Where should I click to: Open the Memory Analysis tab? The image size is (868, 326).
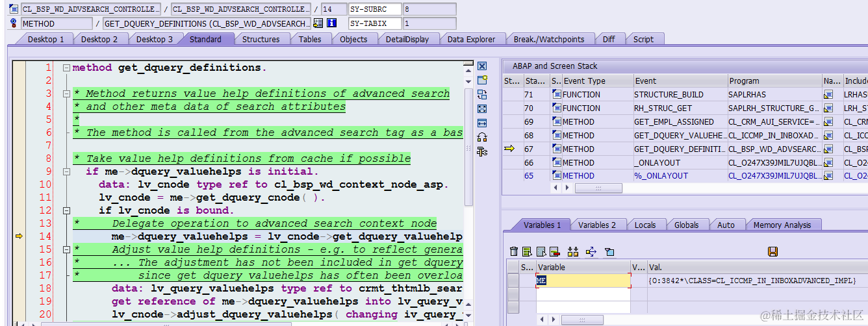coord(782,225)
